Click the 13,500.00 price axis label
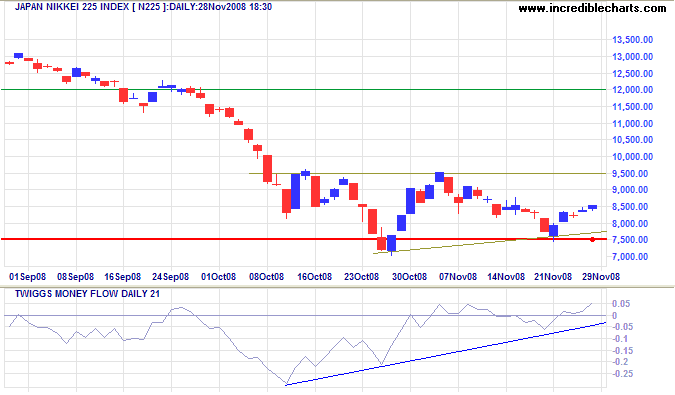The height and width of the screenshot is (395, 675). click(632, 40)
